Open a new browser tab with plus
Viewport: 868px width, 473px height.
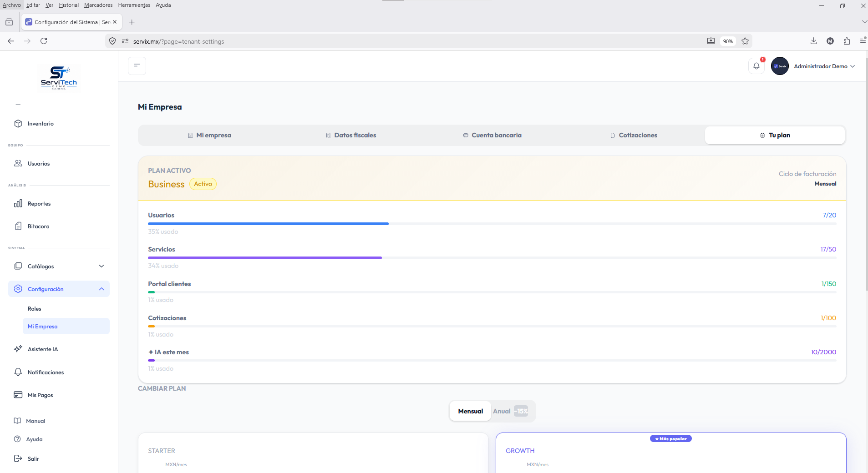pos(132,22)
